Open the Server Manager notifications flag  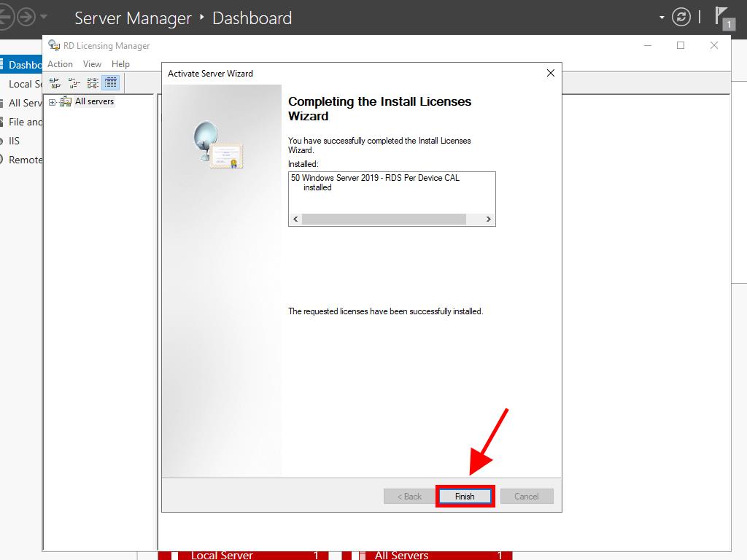pyautogui.click(x=724, y=18)
